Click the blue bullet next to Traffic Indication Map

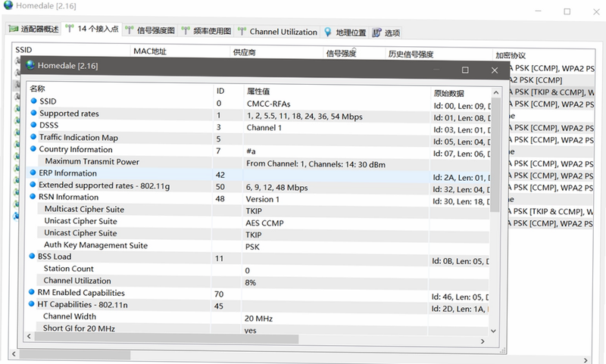tap(33, 137)
